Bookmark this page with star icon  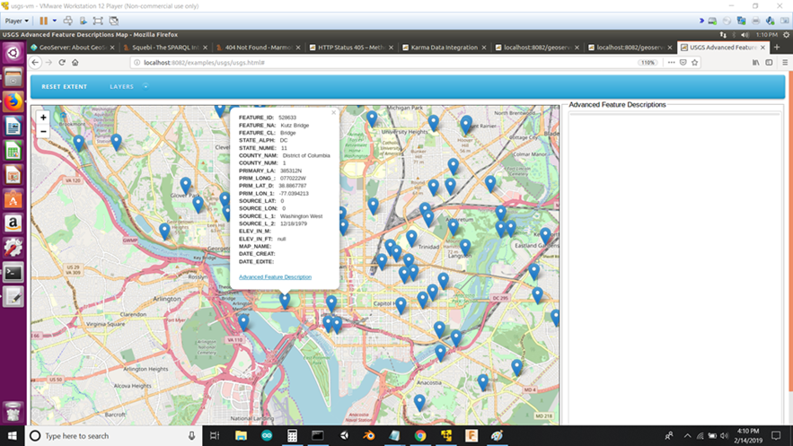click(694, 63)
